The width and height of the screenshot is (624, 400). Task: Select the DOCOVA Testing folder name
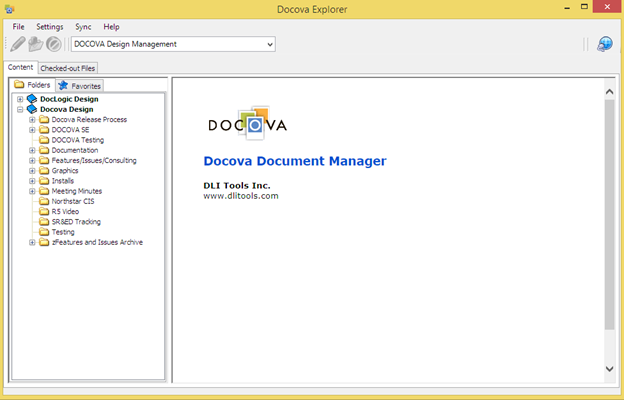[x=78, y=140]
